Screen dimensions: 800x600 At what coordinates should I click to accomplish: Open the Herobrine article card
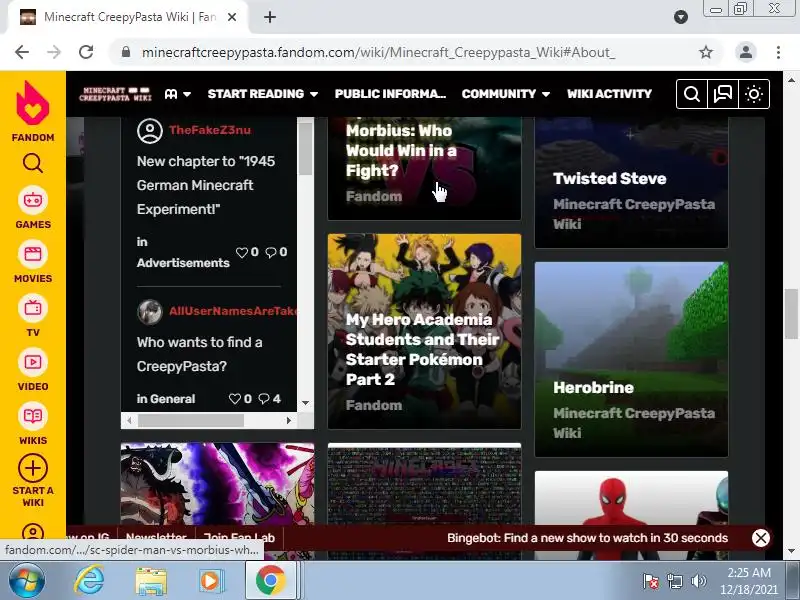pyautogui.click(x=631, y=359)
